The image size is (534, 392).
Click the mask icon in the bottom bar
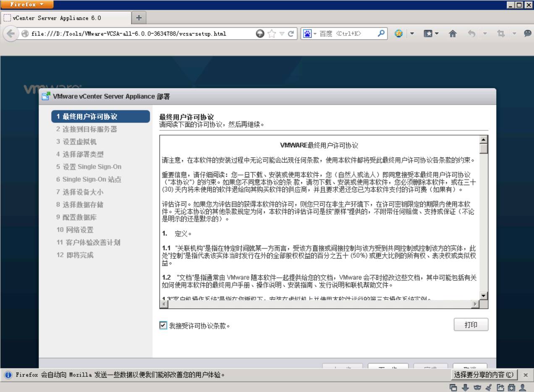[477, 387]
